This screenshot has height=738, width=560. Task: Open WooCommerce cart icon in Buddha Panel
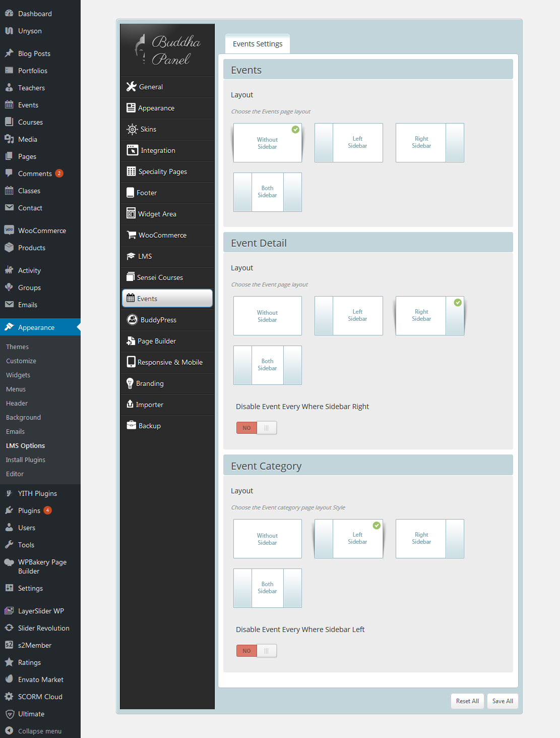pos(132,235)
